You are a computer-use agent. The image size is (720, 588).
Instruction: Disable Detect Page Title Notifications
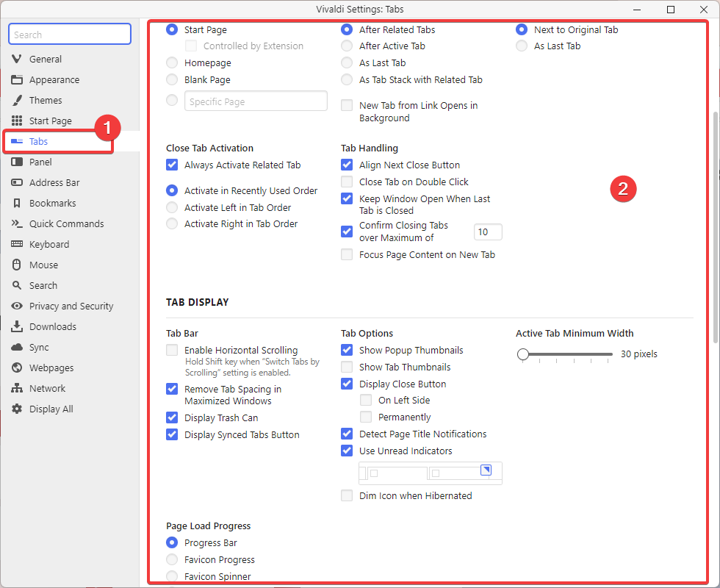tap(347, 434)
